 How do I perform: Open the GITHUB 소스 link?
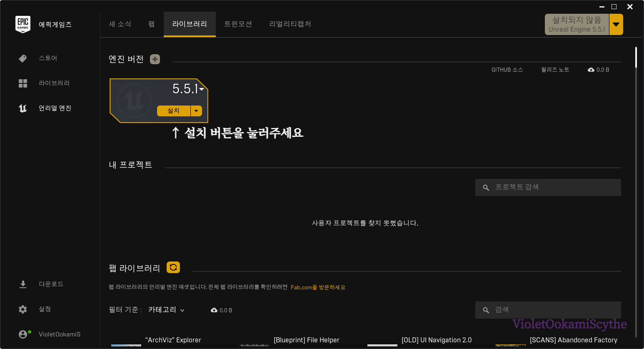[x=507, y=70]
